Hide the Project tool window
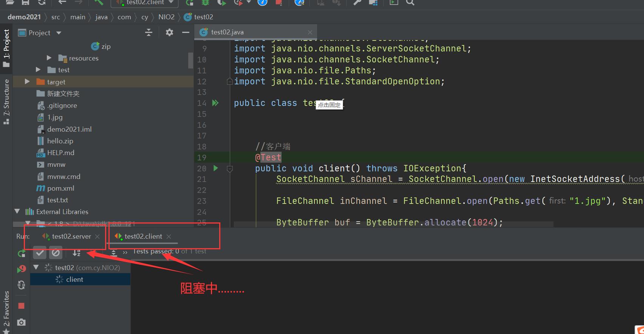 pos(186,33)
